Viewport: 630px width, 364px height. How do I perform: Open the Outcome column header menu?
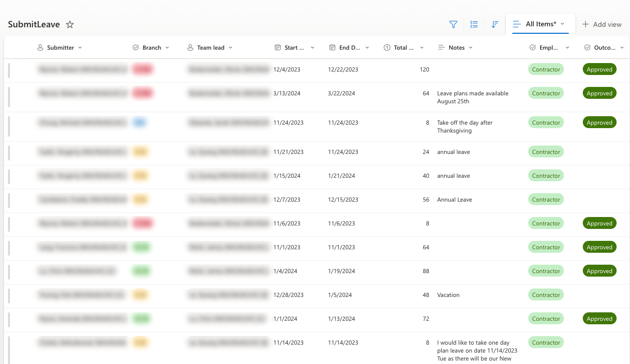coord(623,48)
